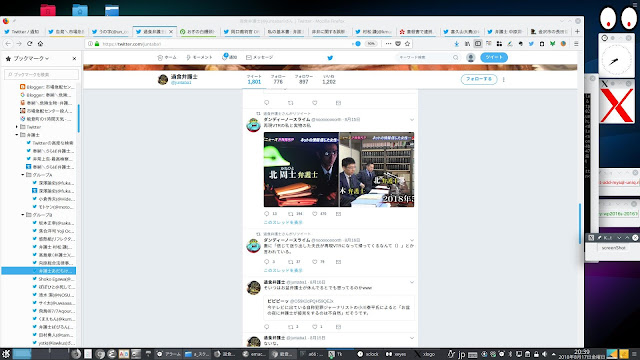Click the blue ツイート compose button

point(494,58)
